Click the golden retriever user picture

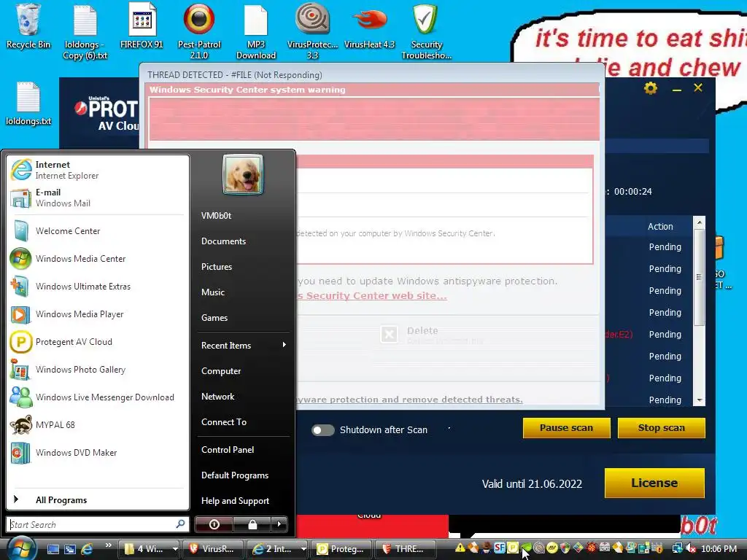pos(243,174)
